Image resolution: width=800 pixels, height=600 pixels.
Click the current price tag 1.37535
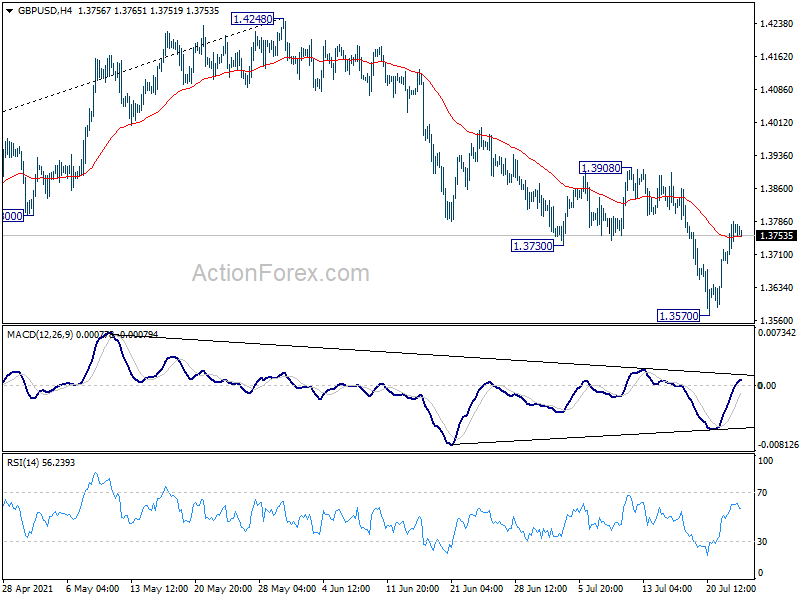click(776, 236)
